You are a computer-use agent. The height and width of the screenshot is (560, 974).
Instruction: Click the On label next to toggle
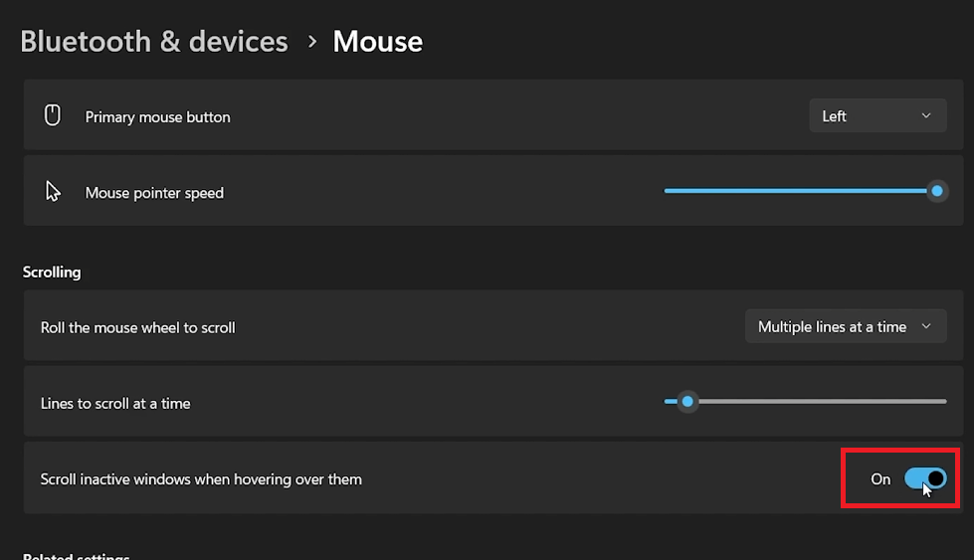coord(880,478)
